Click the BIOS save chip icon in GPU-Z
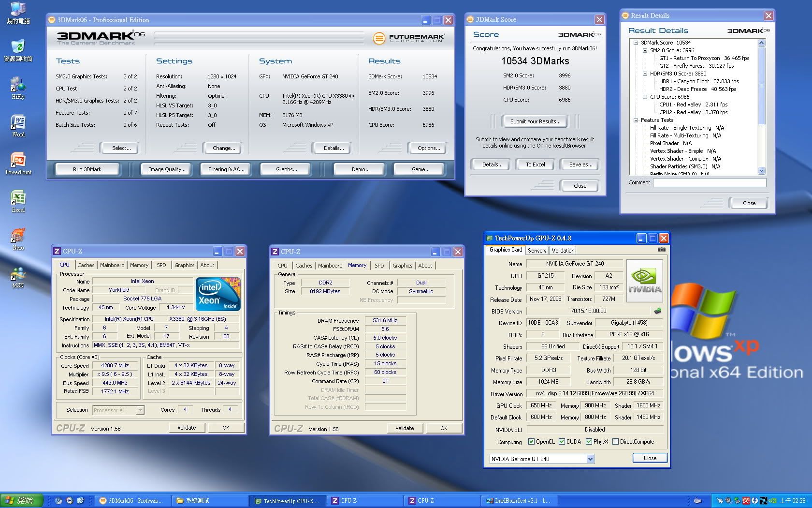 pyautogui.click(x=657, y=311)
